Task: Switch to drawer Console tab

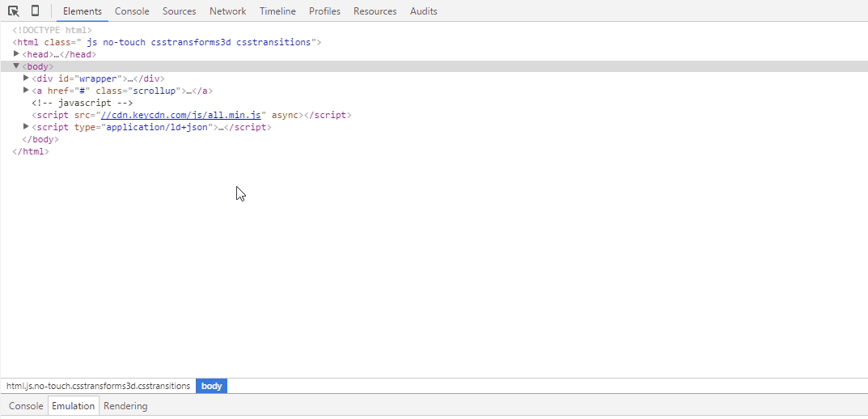Action: pyautogui.click(x=26, y=406)
